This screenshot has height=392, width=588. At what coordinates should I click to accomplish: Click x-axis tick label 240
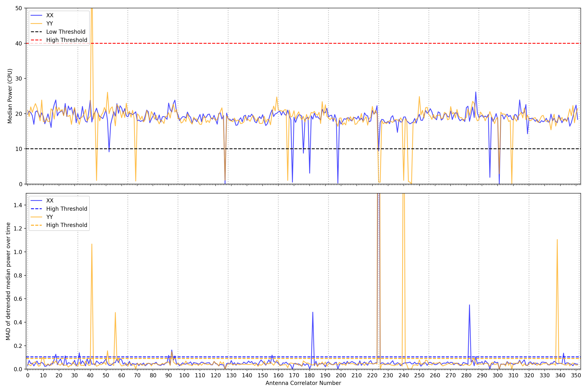tap(404, 375)
